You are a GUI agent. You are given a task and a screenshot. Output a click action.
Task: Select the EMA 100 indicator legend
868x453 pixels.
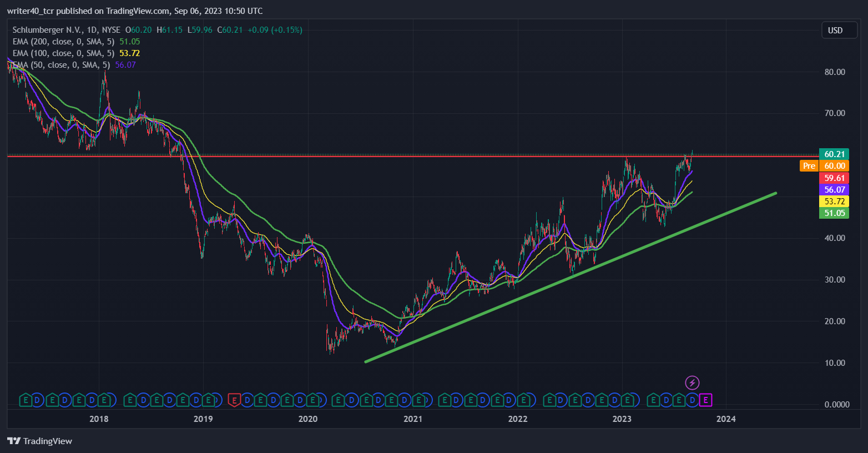click(x=76, y=53)
